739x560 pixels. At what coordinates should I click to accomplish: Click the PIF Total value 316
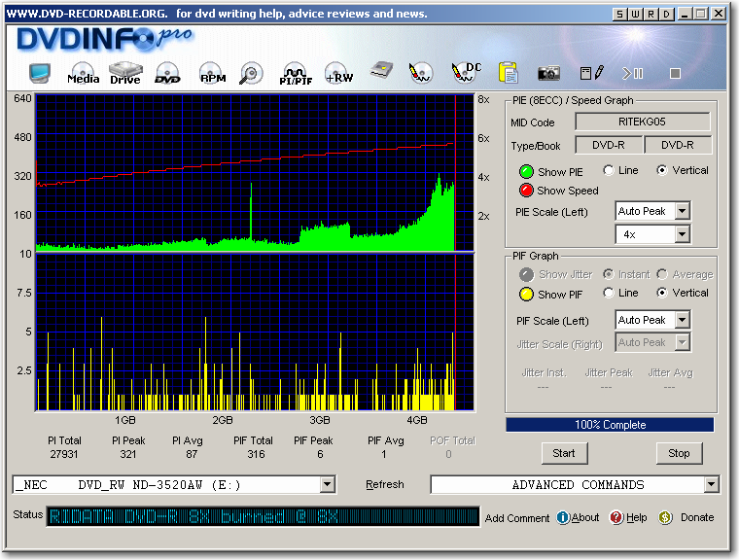(256, 454)
